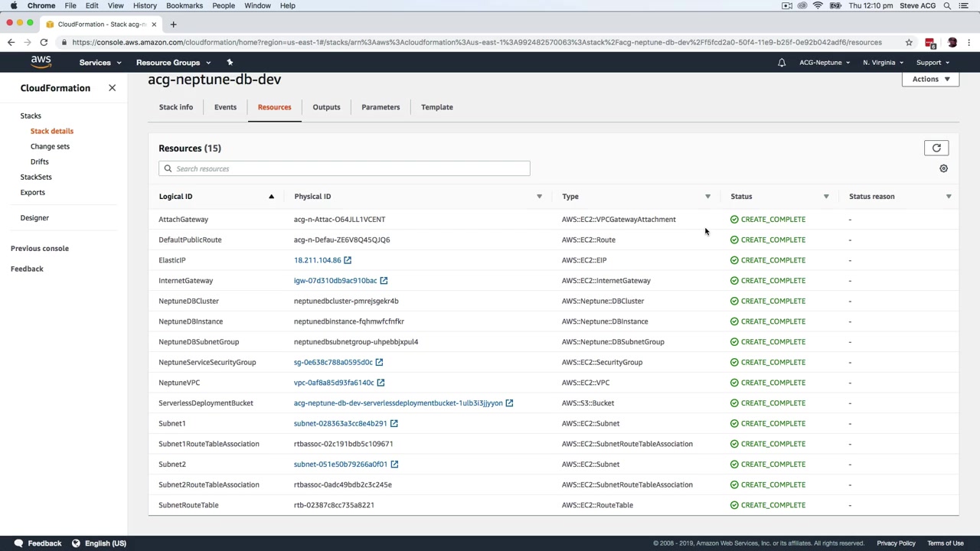The height and width of the screenshot is (551, 980).
Task: Open macOS Spotlight search
Action: coord(947,5)
